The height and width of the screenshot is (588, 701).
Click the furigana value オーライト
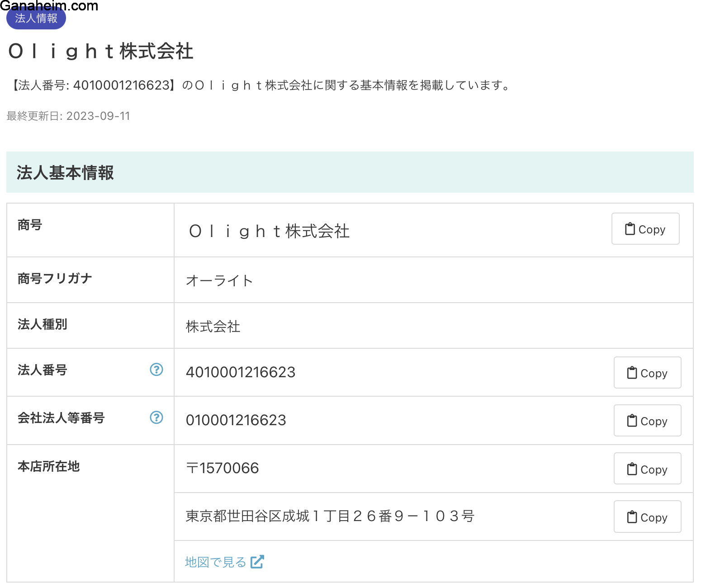pyautogui.click(x=219, y=280)
